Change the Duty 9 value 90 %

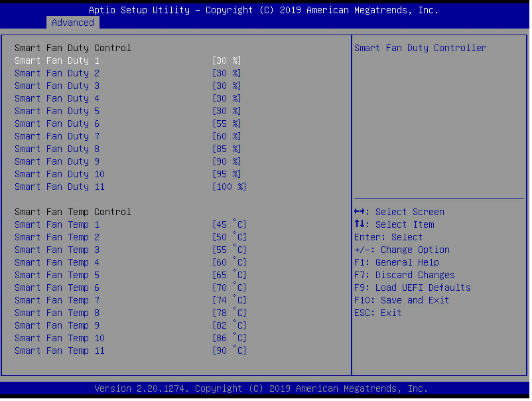tap(227, 161)
